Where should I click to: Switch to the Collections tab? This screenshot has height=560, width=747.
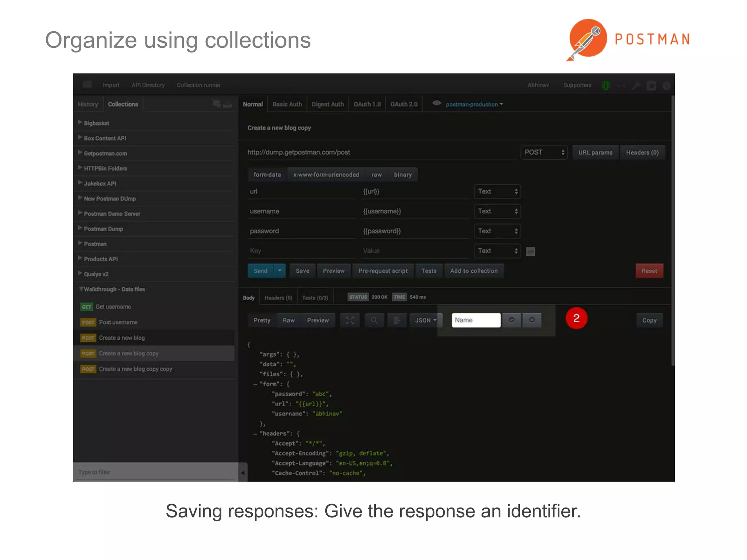coord(123,104)
